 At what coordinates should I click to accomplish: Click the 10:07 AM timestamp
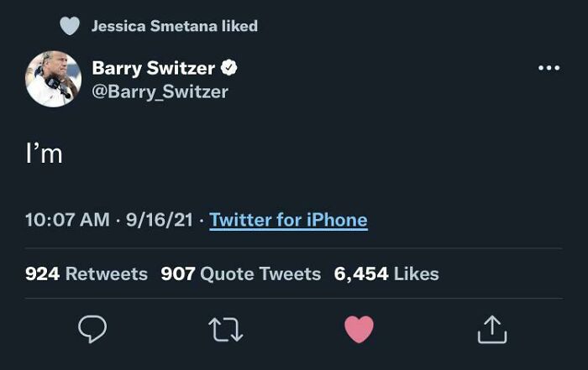67,220
